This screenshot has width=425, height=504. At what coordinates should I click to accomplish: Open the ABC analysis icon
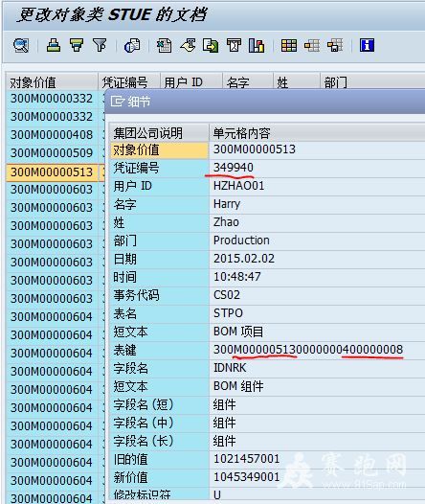[x=234, y=45]
